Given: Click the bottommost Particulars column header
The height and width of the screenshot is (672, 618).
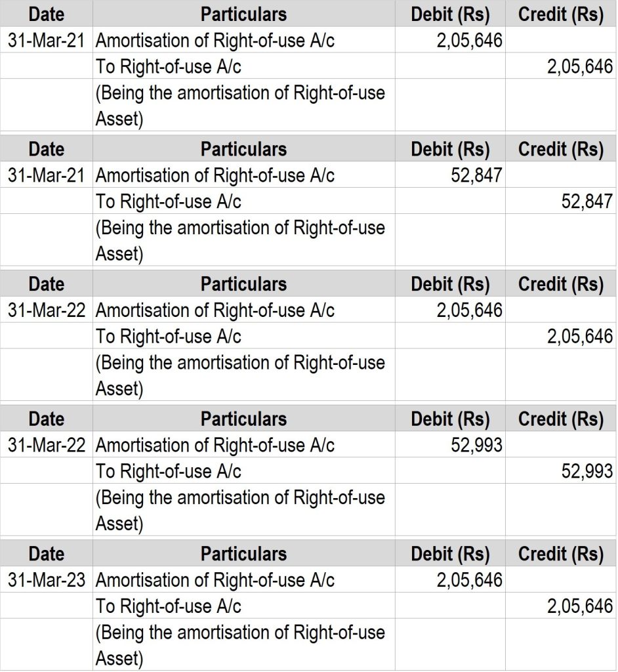Looking at the screenshot, I should [243, 554].
